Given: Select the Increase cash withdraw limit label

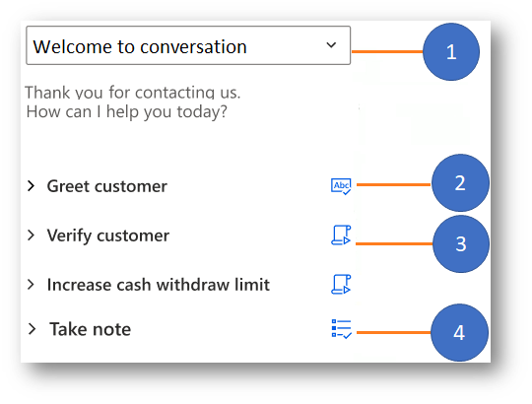Looking at the screenshot, I should coord(158,284).
